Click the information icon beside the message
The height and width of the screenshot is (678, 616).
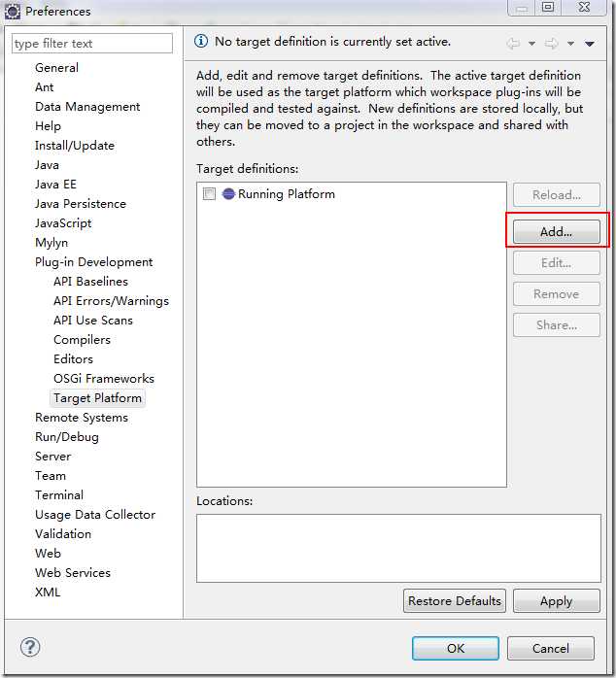click(201, 41)
